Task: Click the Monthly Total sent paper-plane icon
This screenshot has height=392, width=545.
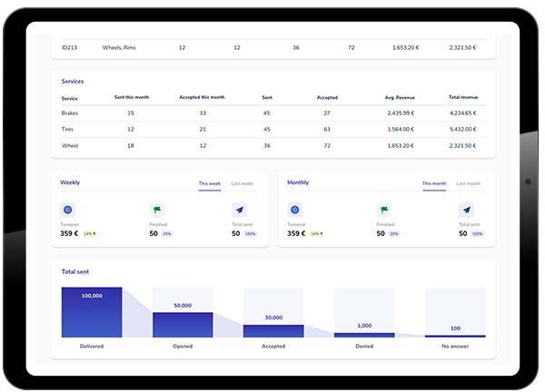Action: click(x=467, y=210)
